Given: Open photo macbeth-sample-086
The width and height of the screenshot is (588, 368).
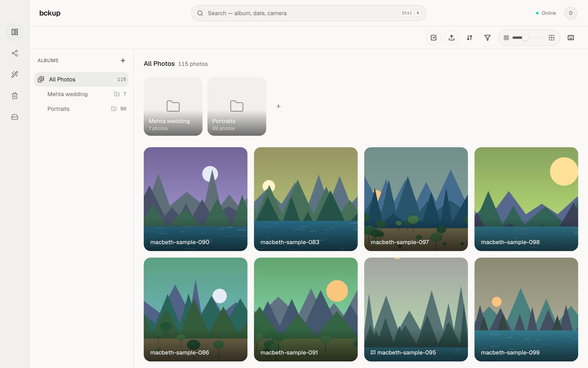Looking at the screenshot, I should [x=196, y=309].
